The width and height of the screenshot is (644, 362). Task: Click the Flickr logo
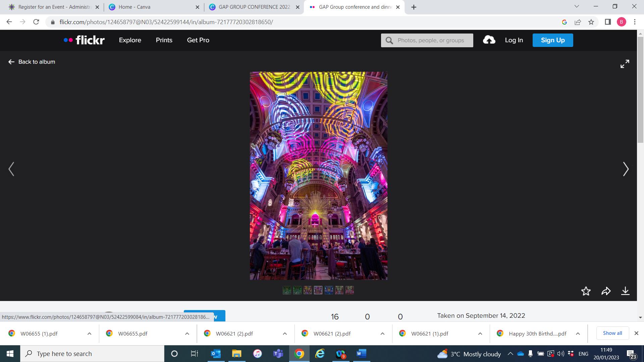84,40
